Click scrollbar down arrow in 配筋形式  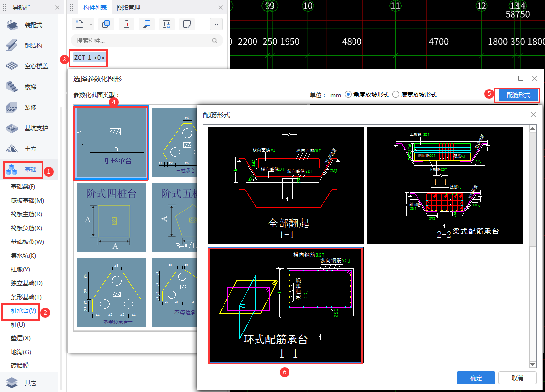533,364
